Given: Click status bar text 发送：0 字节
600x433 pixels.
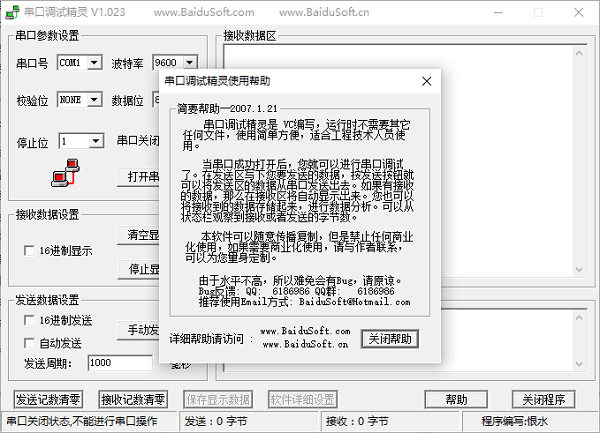Looking at the screenshot, I should coord(216,422).
